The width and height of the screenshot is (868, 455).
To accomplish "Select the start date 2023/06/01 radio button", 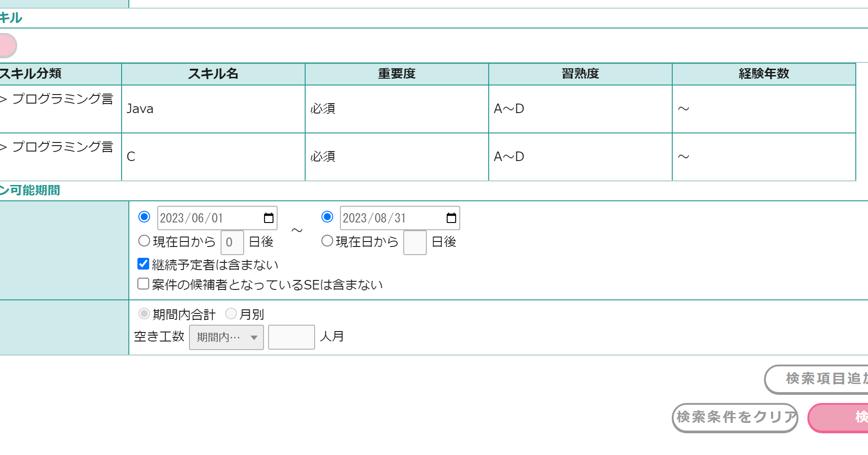I will pos(144,217).
